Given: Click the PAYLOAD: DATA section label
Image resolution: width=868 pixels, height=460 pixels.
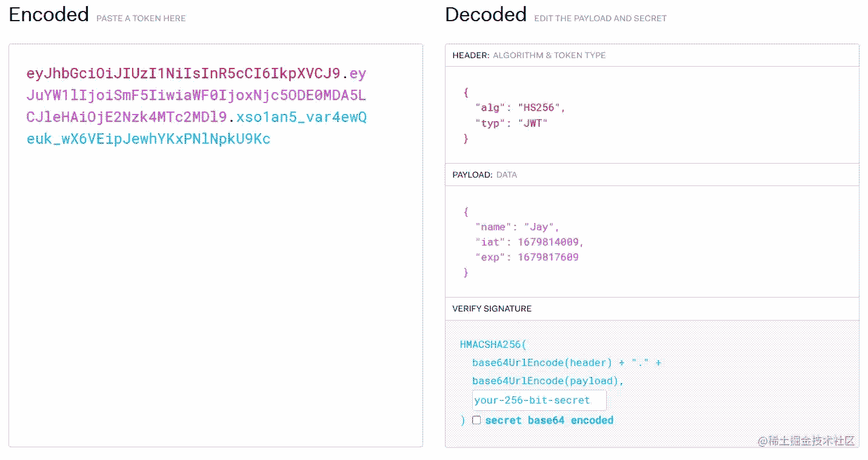Looking at the screenshot, I should (484, 175).
